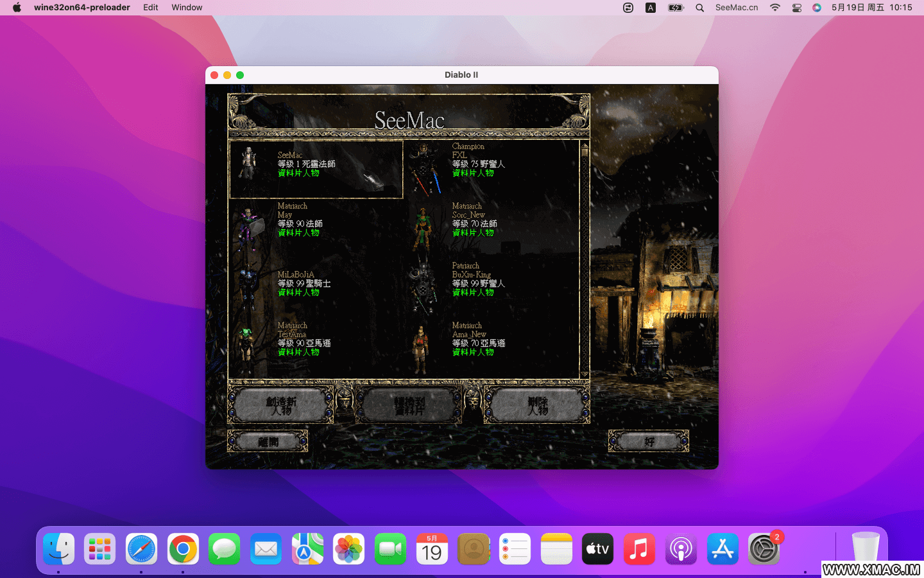Open Mail from the Dock
Viewport: 924px width, 578px height.
pos(266,549)
